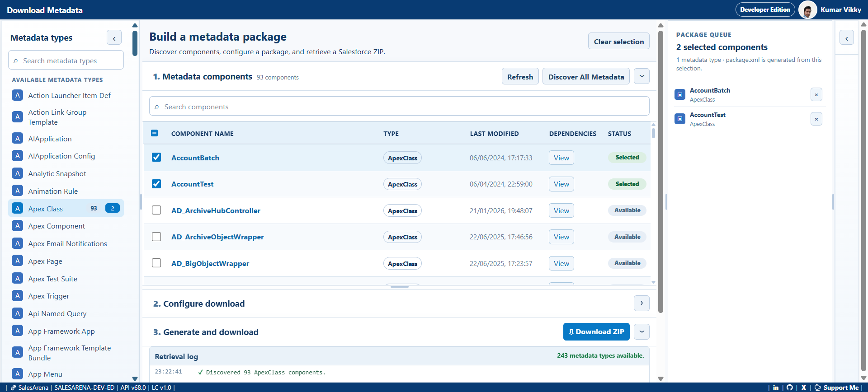
Task: Click the Apex Class selected count badge 2
Action: coord(113,208)
